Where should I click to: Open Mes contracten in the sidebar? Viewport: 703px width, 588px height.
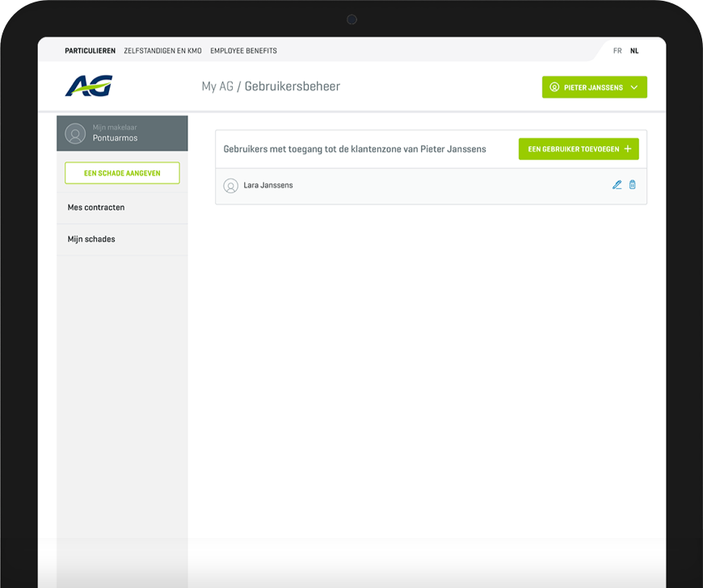coord(96,208)
